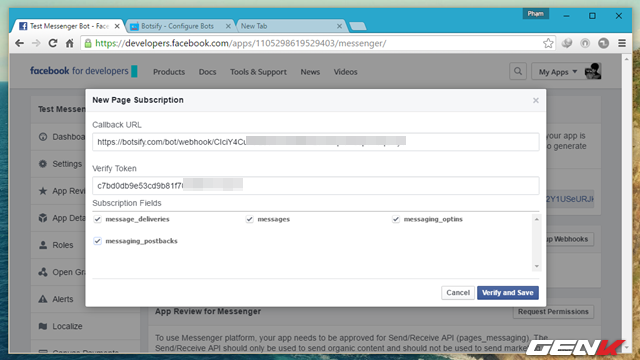Click subscription fields scroll up arrow
Viewport: 640px width, 360px height.
point(536,219)
